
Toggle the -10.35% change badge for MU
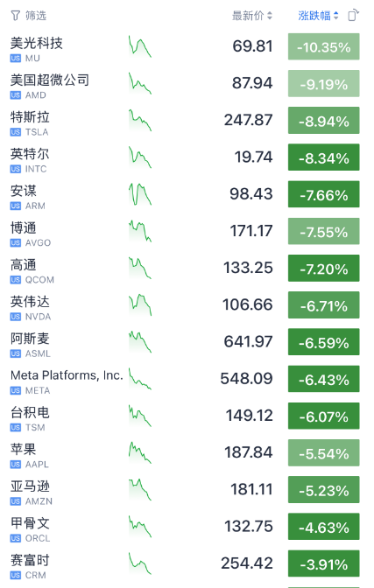point(324,46)
